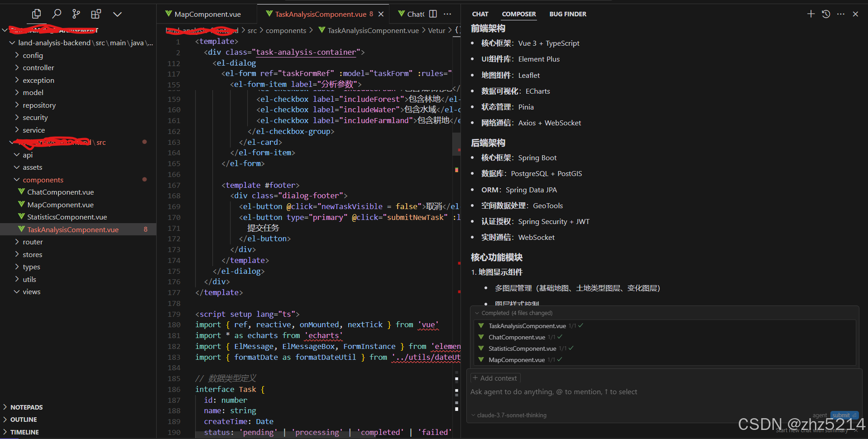Click the blue submit button

point(844,415)
